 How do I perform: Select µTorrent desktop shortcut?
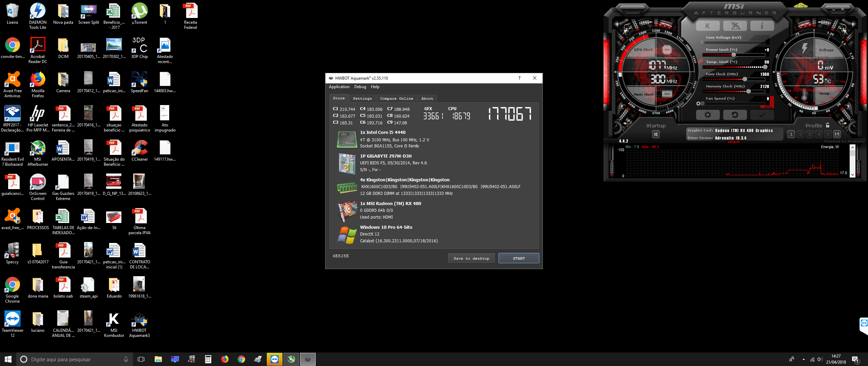pos(139,14)
